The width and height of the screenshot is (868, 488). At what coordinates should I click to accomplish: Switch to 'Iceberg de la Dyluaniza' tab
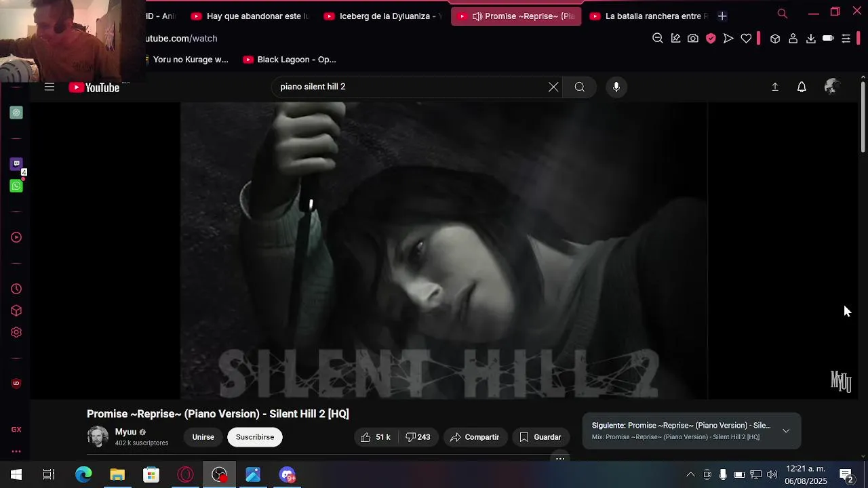(382, 16)
